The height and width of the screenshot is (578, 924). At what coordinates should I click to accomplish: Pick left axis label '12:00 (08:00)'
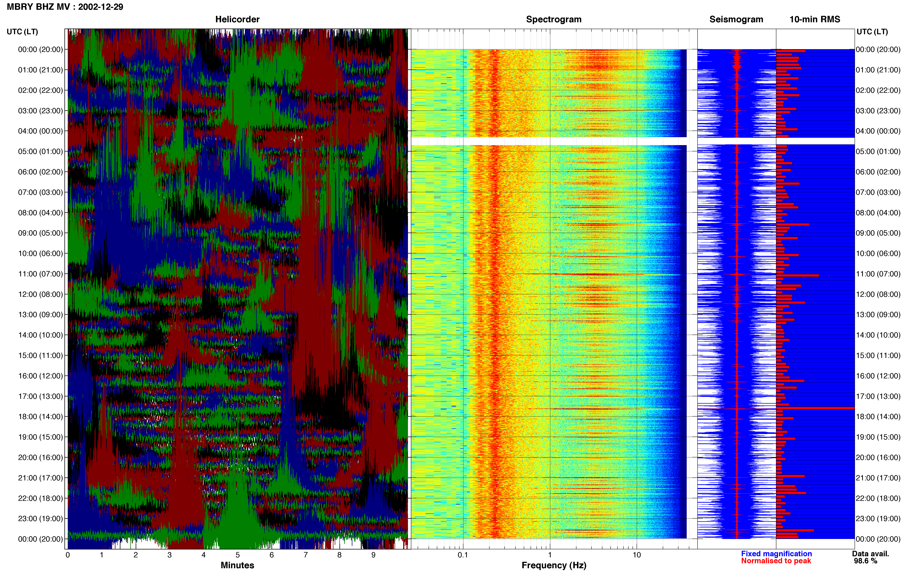tap(41, 294)
